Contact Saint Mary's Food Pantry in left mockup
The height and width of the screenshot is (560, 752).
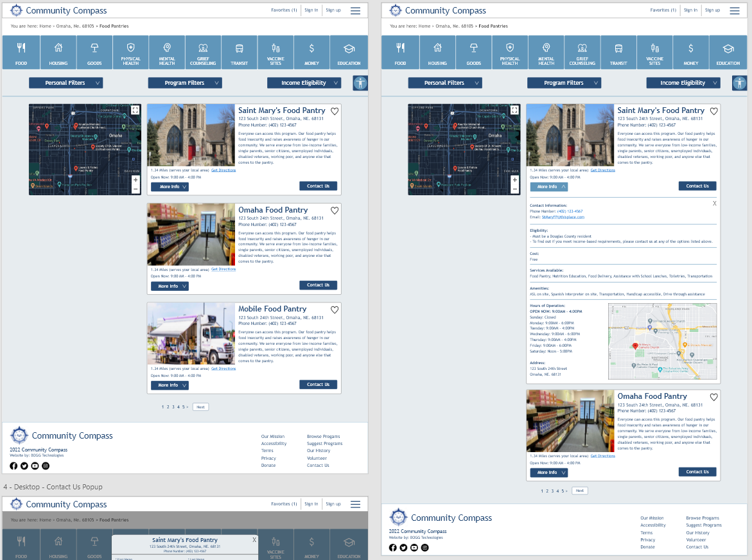coord(319,186)
